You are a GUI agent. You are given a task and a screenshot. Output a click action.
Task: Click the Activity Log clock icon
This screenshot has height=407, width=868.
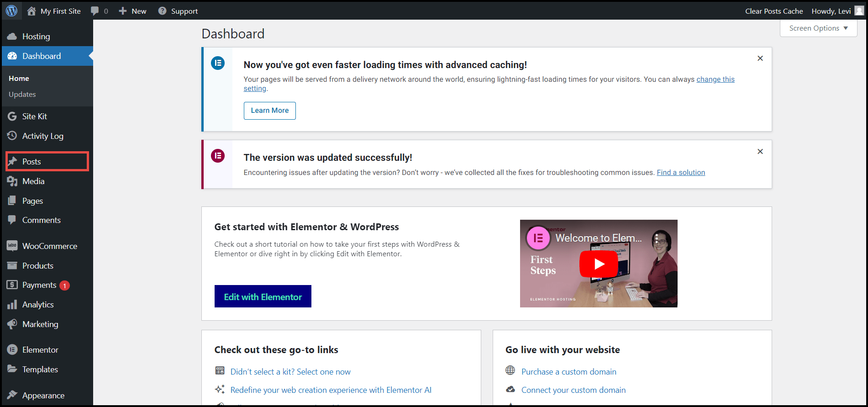(12, 136)
